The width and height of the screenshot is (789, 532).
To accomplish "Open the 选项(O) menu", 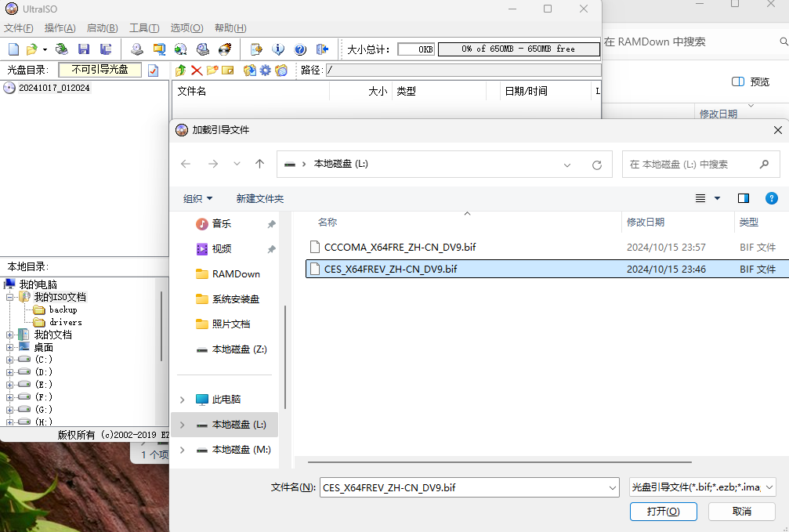I will [x=186, y=28].
